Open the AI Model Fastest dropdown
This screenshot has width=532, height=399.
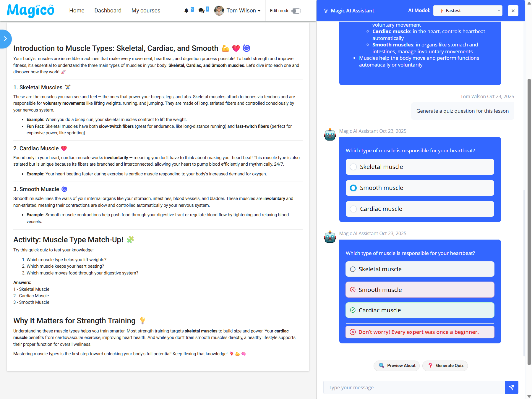[468, 10]
